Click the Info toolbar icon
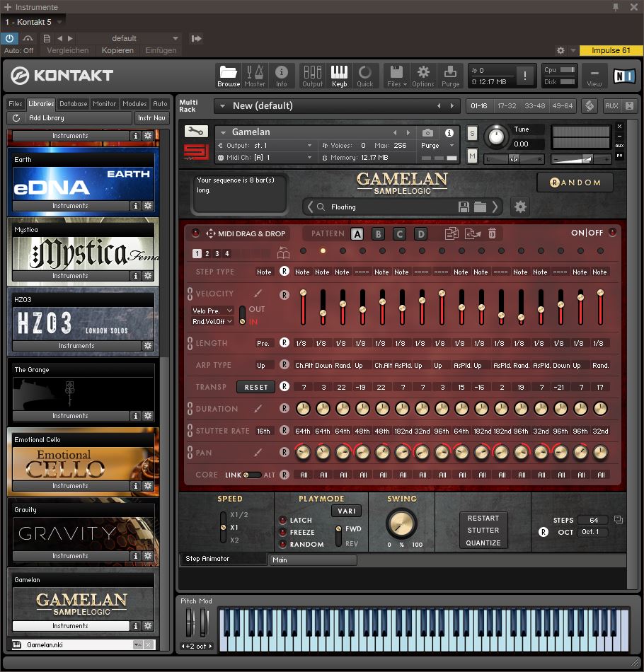Viewport: 644px width, 672px height. (x=281, y=76)
